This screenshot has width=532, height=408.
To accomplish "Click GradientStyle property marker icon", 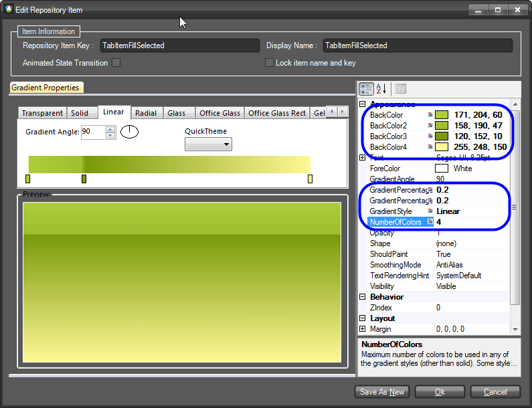I will click(x=430, y=211).
